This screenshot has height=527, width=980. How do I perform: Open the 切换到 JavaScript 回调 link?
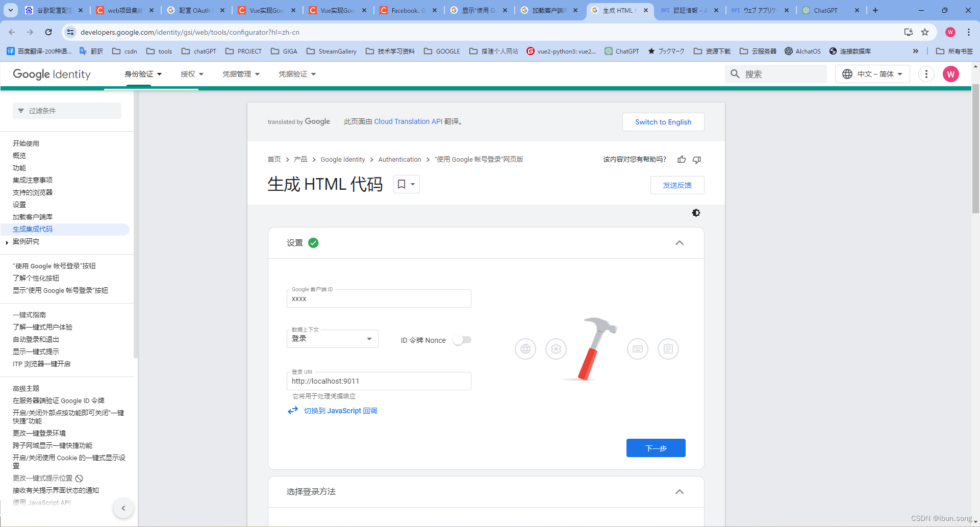(340, 411)
